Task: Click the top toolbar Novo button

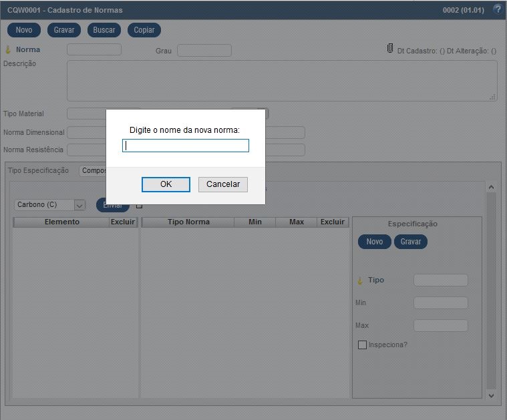Action: coord(24,30)
